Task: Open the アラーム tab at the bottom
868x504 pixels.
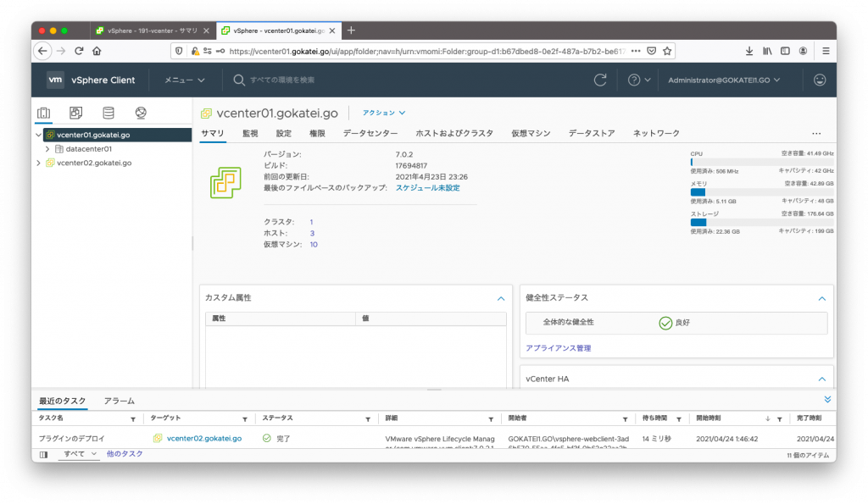Action: coord(118,400)
